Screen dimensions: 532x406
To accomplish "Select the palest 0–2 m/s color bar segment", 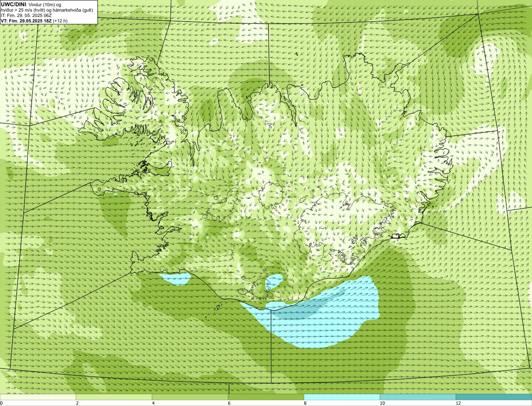I will tap(38, 397).
